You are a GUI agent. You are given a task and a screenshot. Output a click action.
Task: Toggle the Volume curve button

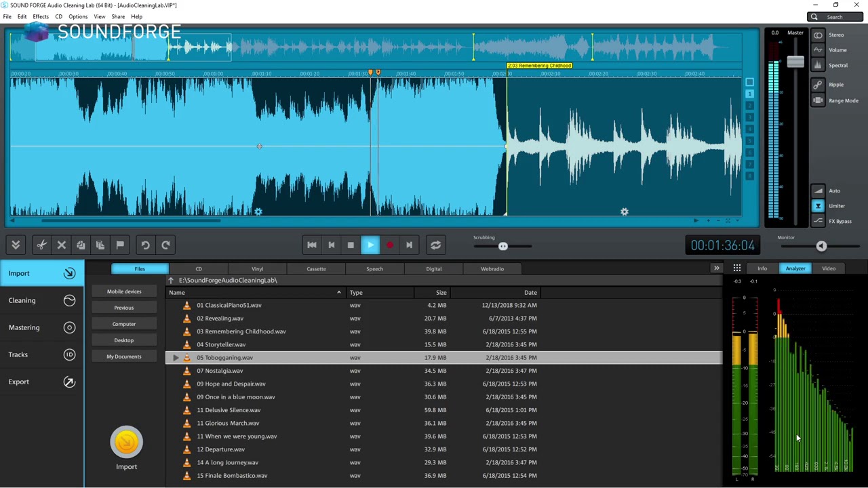pyautogui.click(x=818, y=50)
